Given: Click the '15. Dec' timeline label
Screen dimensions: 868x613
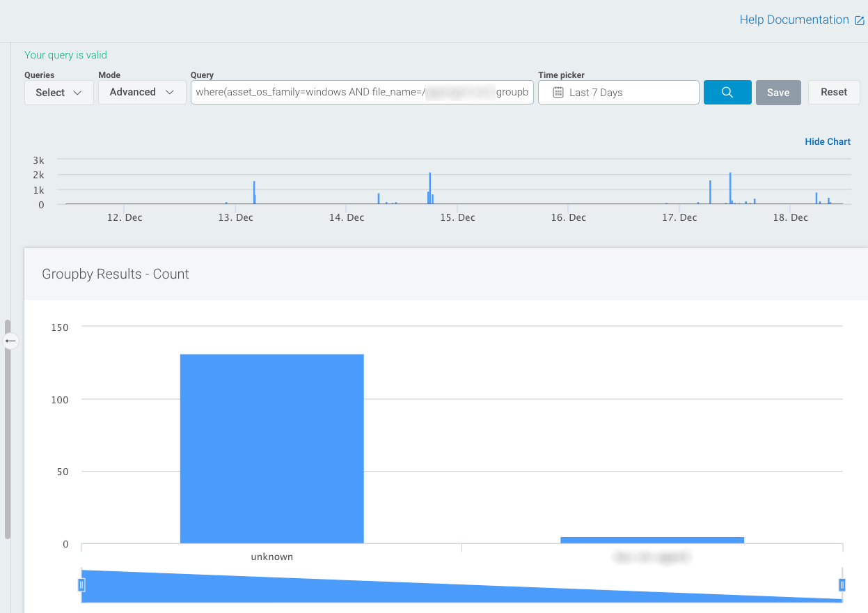Looking at the screenshot, I should pos(457,217).
